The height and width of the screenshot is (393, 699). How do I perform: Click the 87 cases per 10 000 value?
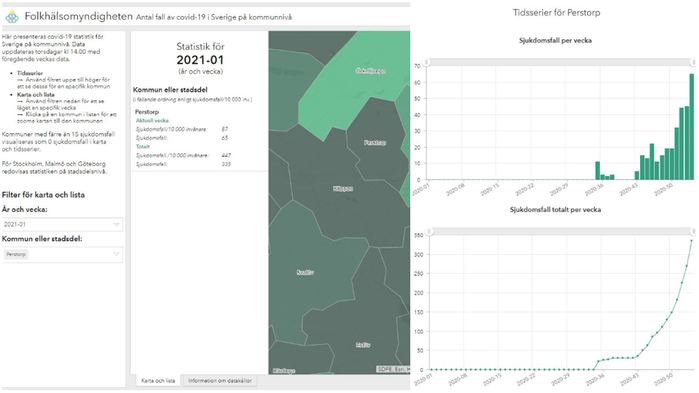225,129
